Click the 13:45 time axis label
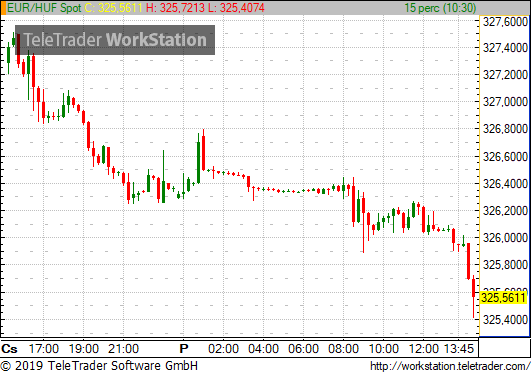Image resolution: width=531 pixels, height=375 pixels. coord(459,349)
